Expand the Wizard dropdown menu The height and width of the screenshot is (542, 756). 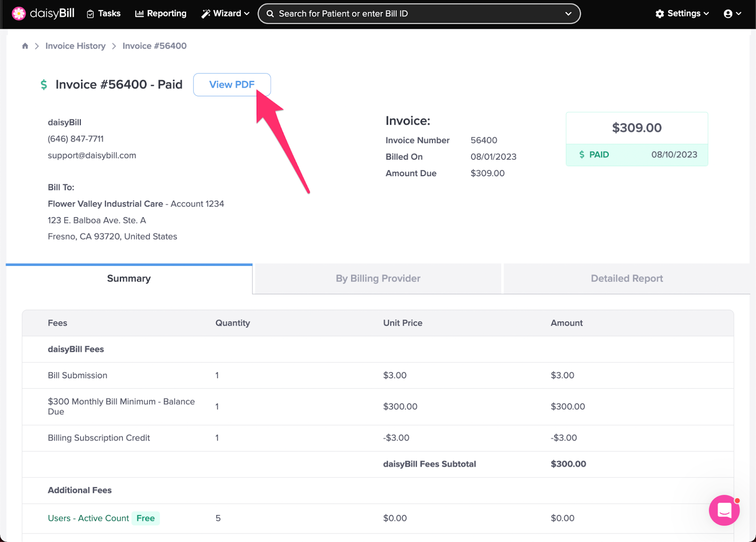click(225, 14)
